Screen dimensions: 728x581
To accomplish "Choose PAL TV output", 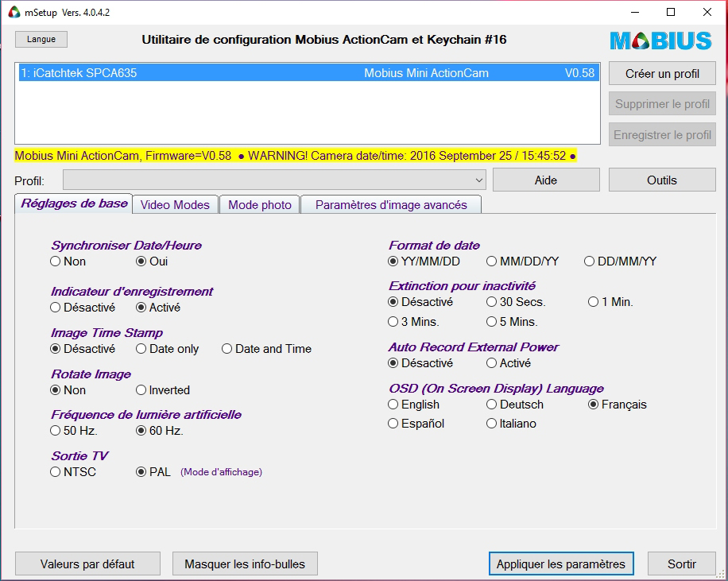I will point(153,472).
